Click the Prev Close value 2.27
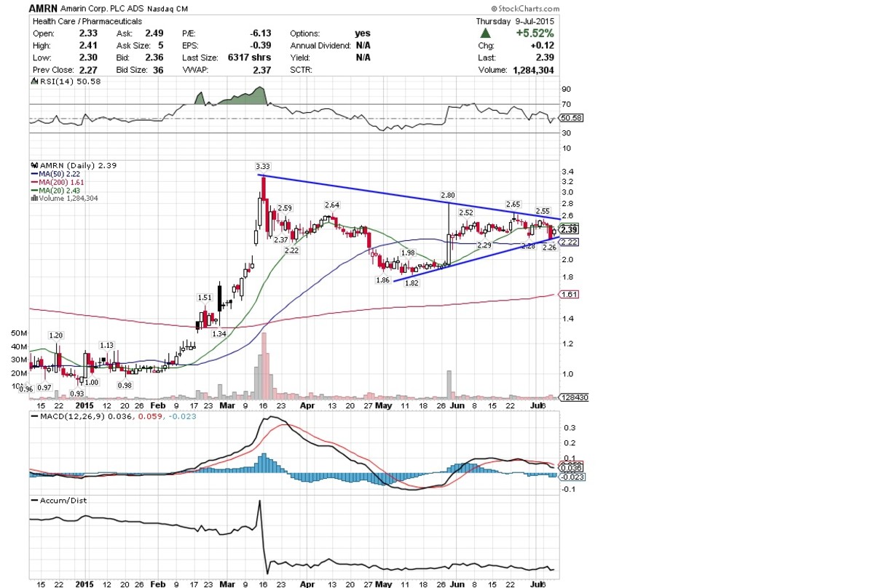 pyautogui.click(x=89, y=71)
